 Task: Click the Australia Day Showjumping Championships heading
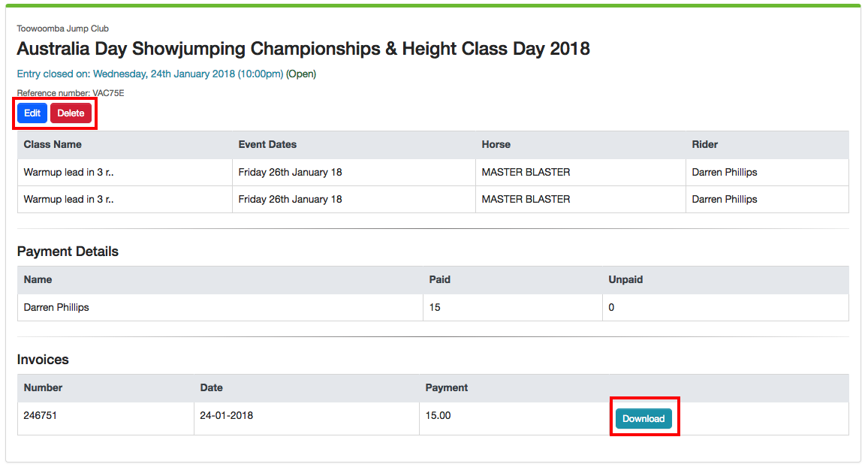coord(303,50)
